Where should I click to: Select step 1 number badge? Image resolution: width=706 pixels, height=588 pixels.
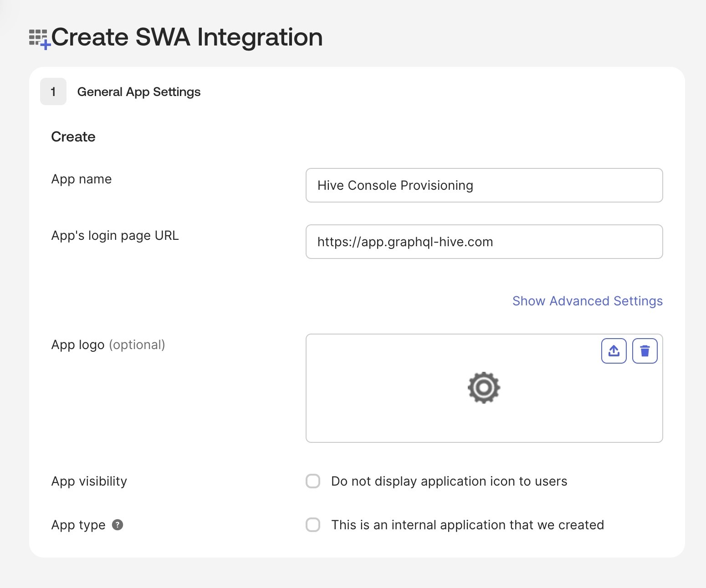pyautogui.click(x=53, y=91)
